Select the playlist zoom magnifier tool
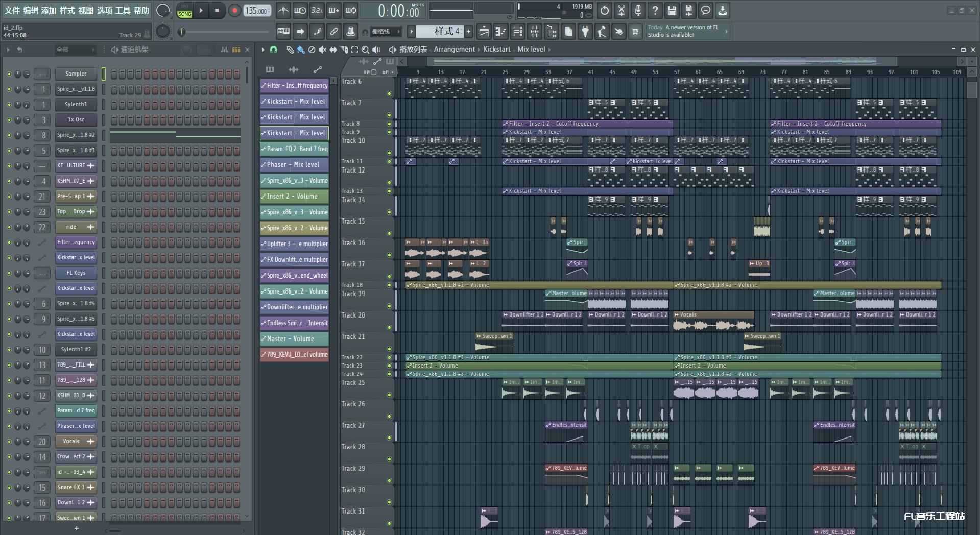This screenshot has width=980, height=535. click(365, 50)
